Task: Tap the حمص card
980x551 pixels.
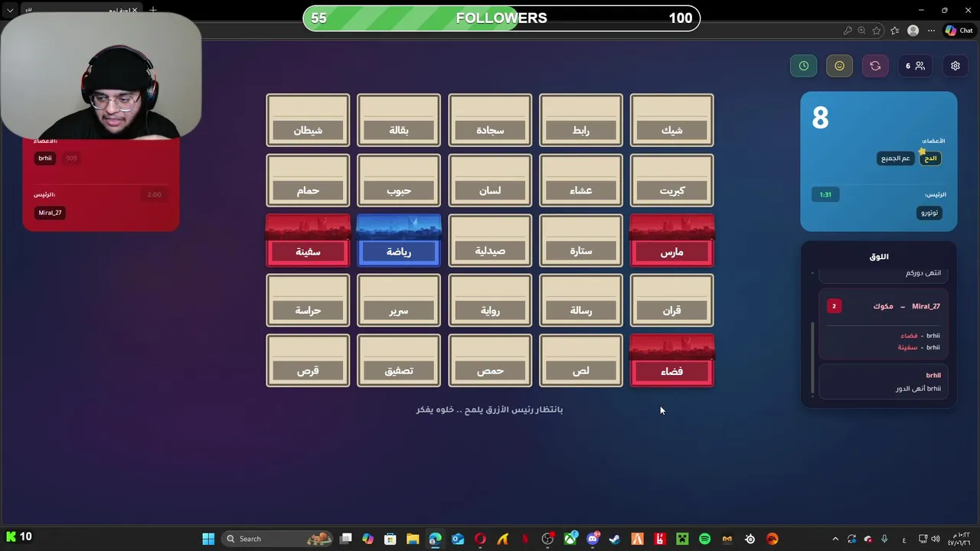Action: [x=490, y=361]
